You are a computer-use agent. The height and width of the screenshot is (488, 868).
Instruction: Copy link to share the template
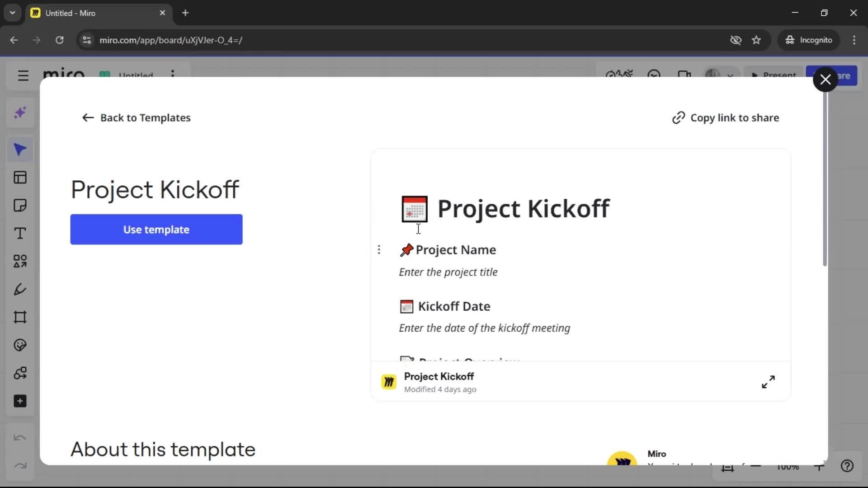coord(726,117)
